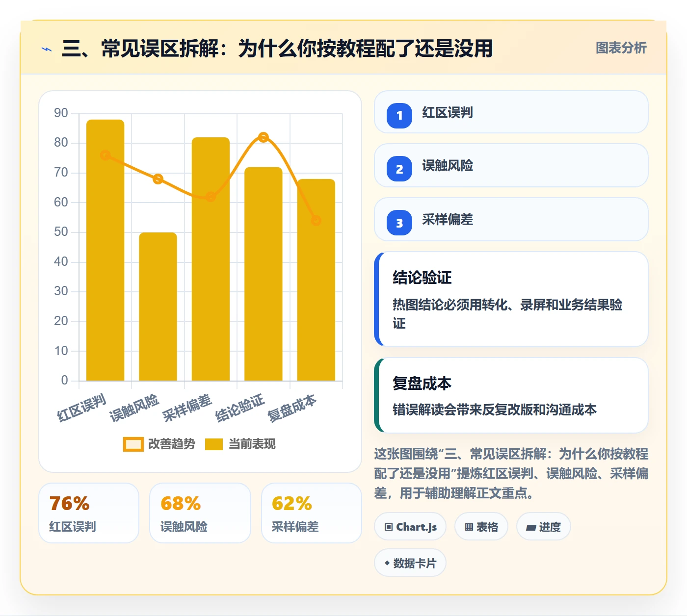Toggle the 当前表现 legend swatch
The image size is (687, 616).
tap(214, 444)
